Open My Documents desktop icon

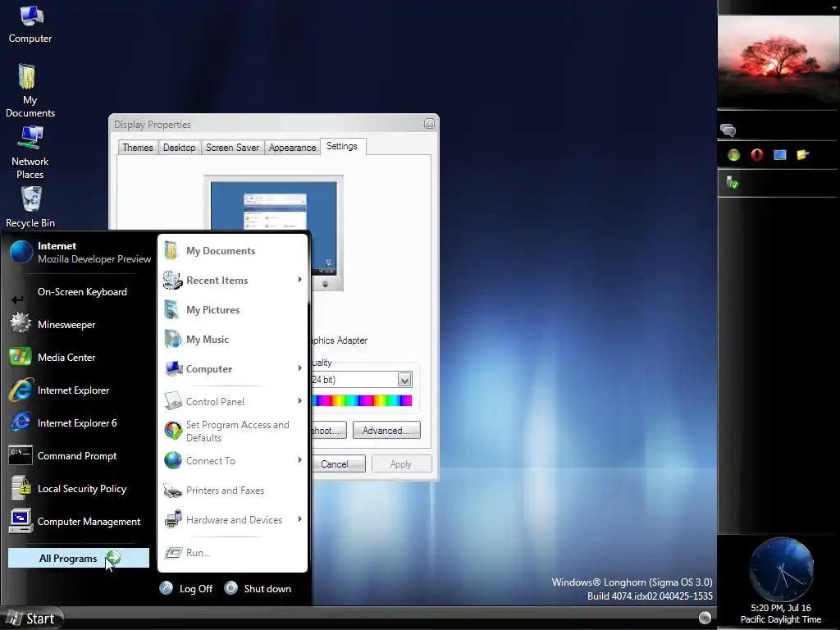pyautogui.click(x=30, y=90)
